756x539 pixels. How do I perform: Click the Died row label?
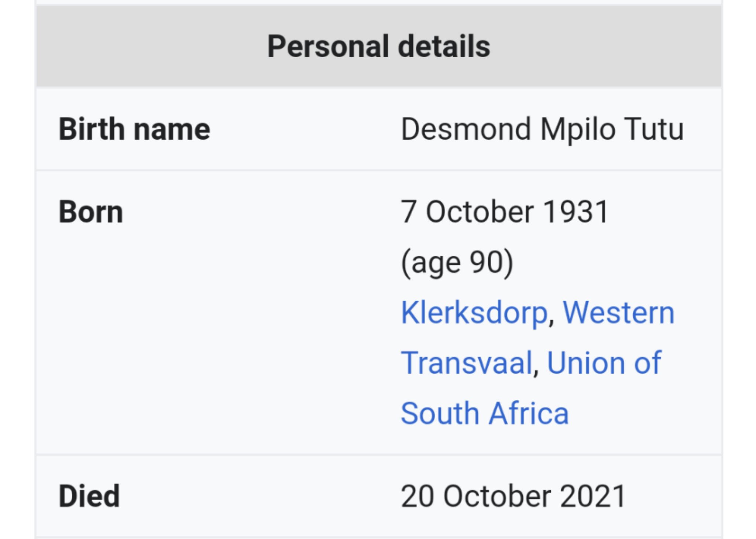coord(89,496)
